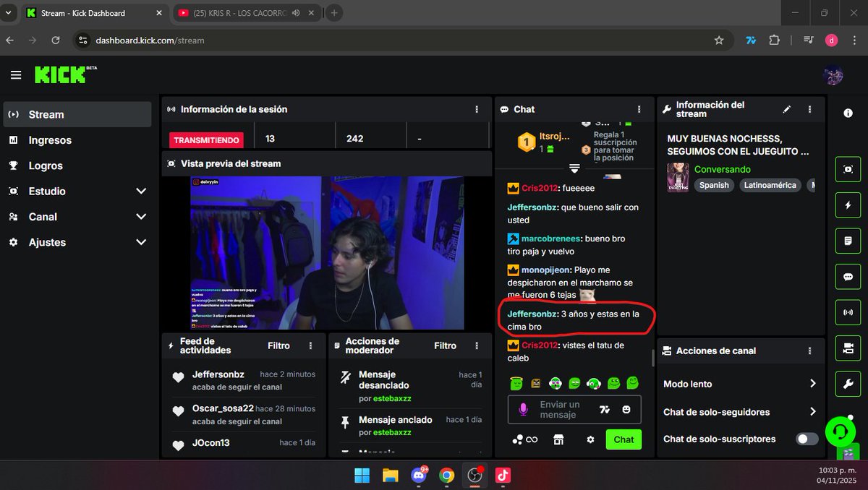
Task: Open File Explorer from taskbar
Action: pyautogui.click(x=391, y=475)
